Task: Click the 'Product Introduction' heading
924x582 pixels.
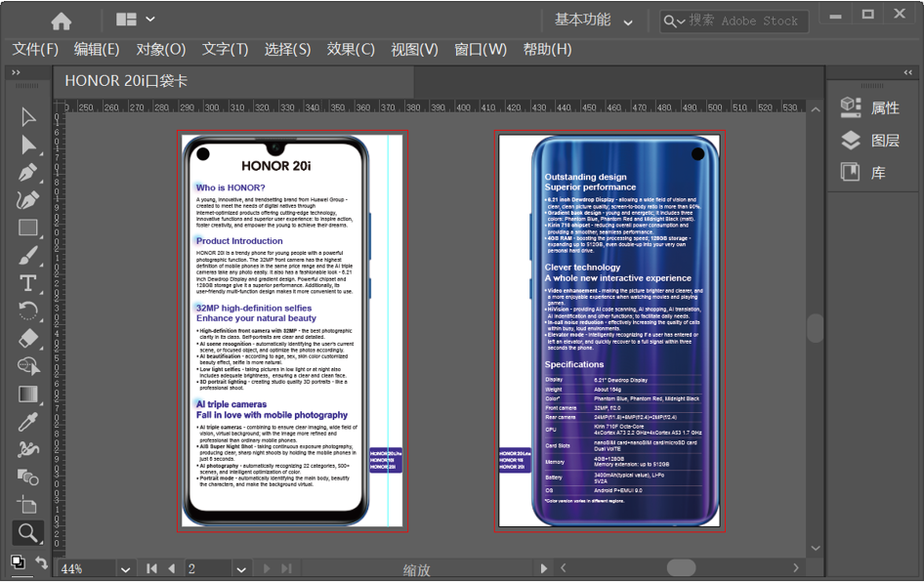Action: click(239, 241)
